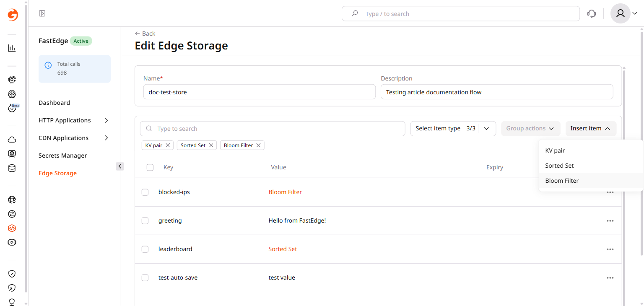Collapse the Insert item dropdown

591,128
